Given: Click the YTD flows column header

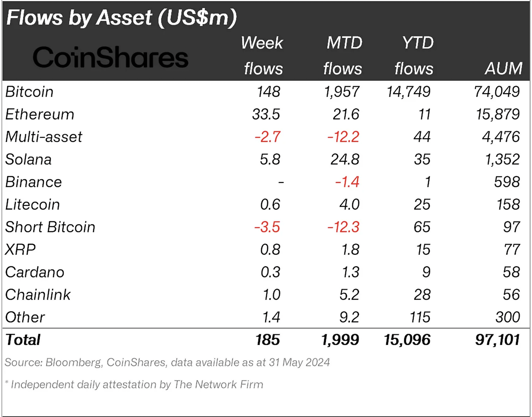Looking at the screenshot, I should tap(414, 56).
